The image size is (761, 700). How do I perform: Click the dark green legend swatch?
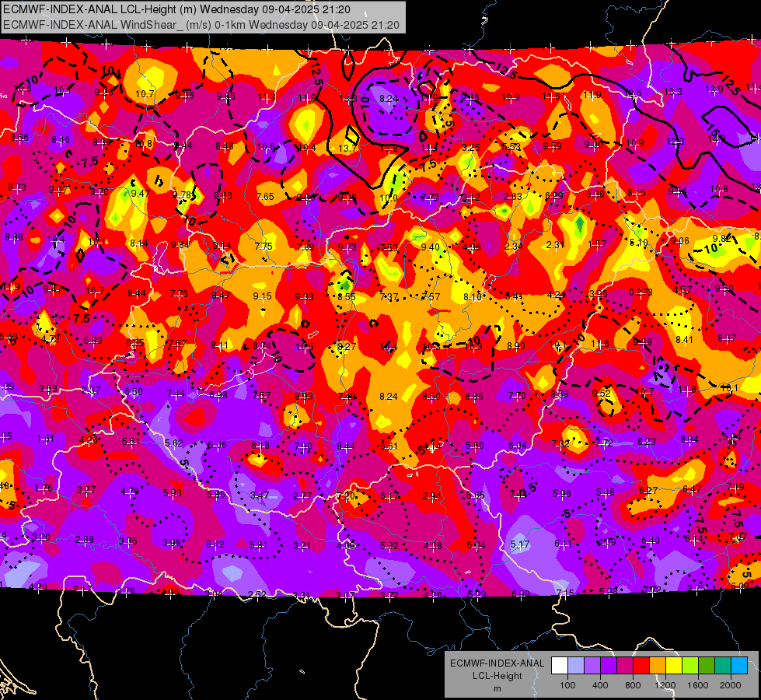click(707, 666)
